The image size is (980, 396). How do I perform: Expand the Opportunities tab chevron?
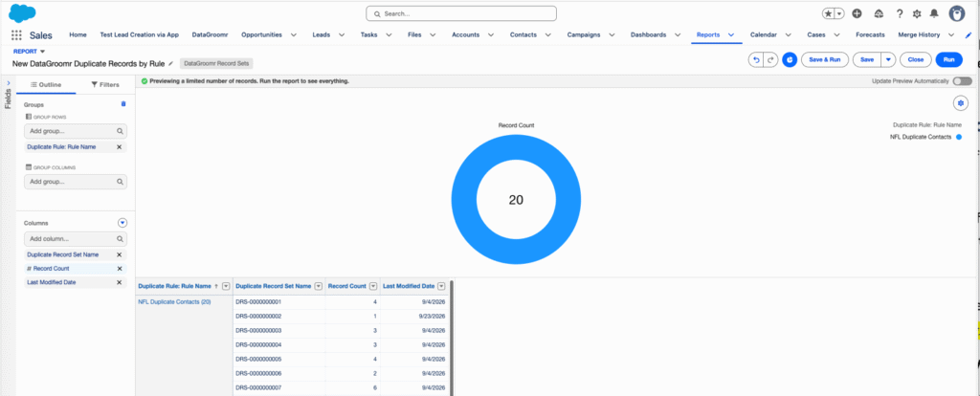point(294,35)
